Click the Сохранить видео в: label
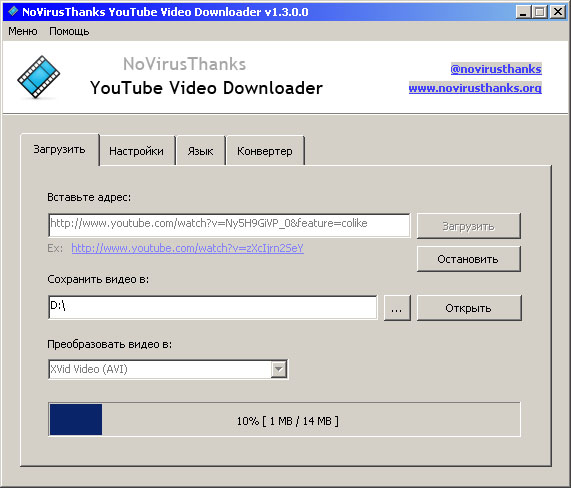This screenshot has width=571, height=488. point(98,279)
